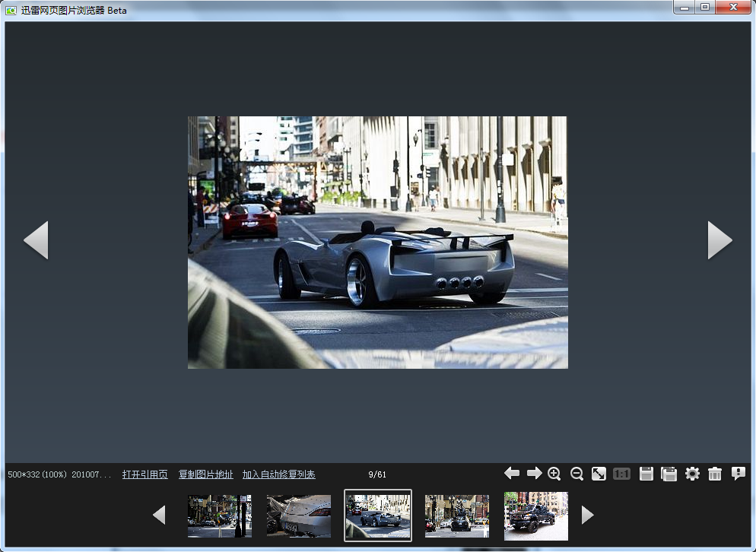
Task: Click the 打开引用页 link
Action: coord(145,474)
